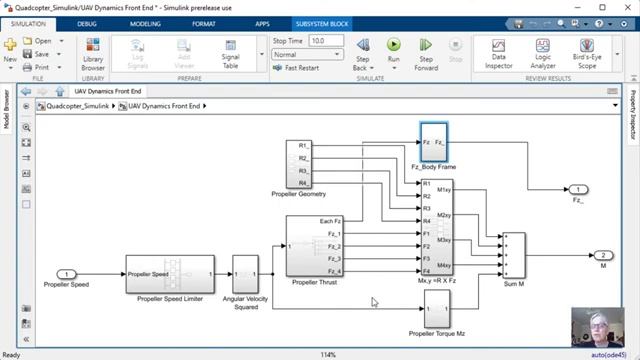The height and width of the screenshot is (360, 640).
Task: Click the 114% zoom level in status bar
Action: tap(328, 355)
